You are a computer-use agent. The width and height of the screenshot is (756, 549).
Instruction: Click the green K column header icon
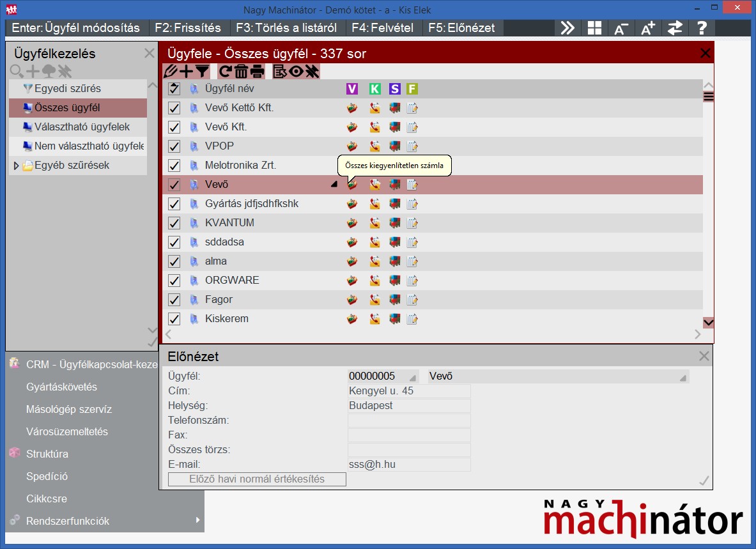(x=374, y=89)
